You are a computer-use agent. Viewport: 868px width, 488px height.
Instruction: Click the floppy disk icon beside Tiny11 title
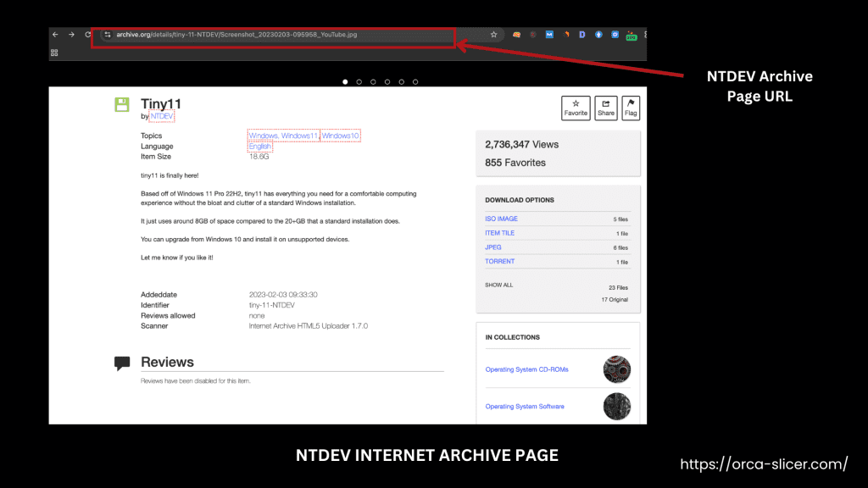coord(120,103)
